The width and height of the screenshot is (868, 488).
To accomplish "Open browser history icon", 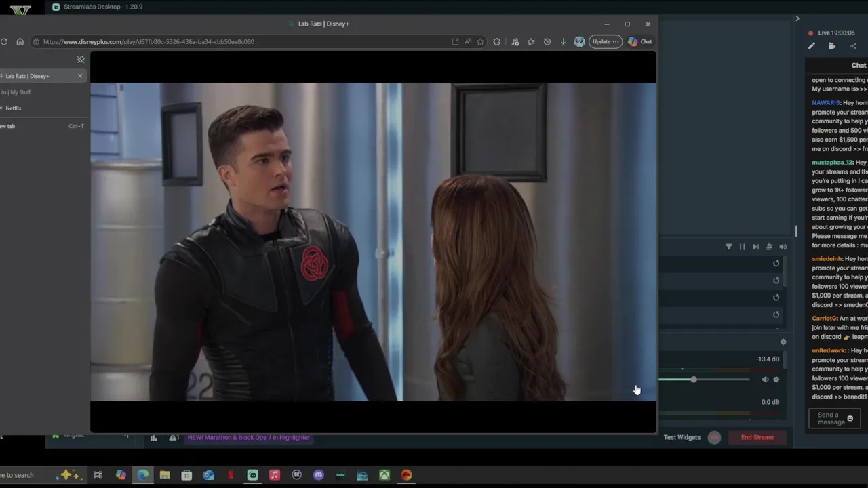I will pyautogui.click(x=547, y=41).
